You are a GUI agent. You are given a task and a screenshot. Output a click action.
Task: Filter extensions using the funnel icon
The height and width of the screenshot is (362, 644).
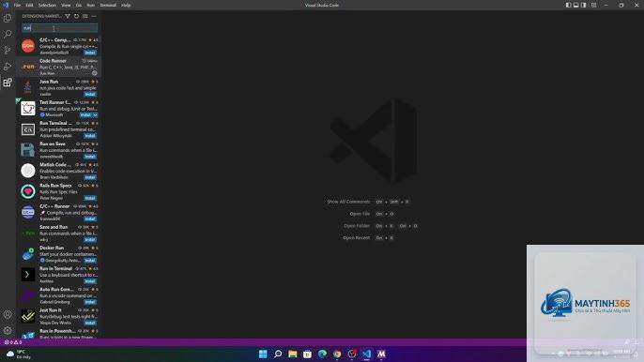pos(68,17)
